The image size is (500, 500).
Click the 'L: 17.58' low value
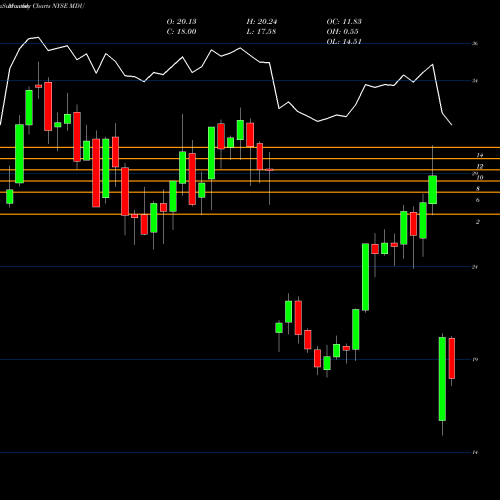(x=262, y=32)
